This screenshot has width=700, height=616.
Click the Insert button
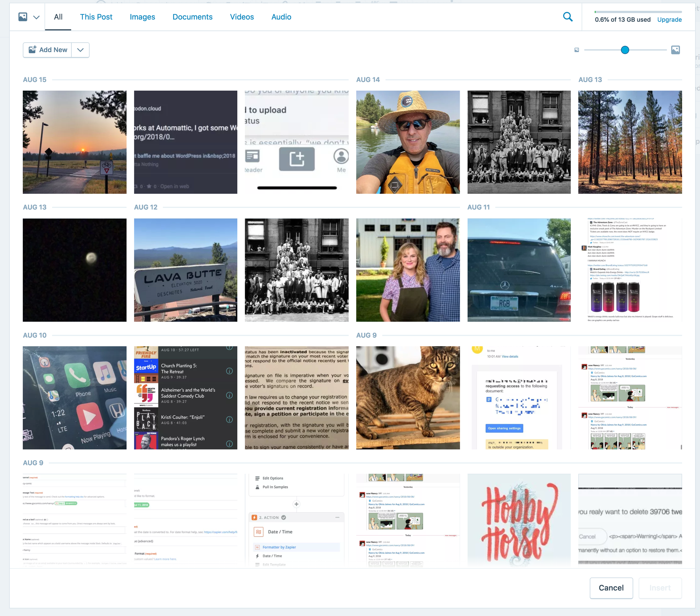660,588
